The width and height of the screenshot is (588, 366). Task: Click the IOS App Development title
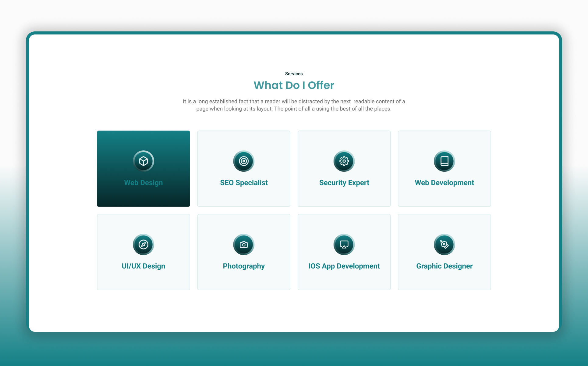pos(344,266)
